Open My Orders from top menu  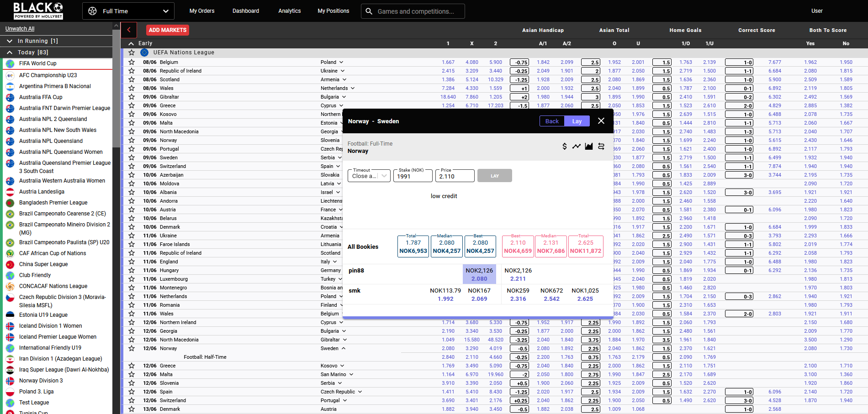point(201,11)
